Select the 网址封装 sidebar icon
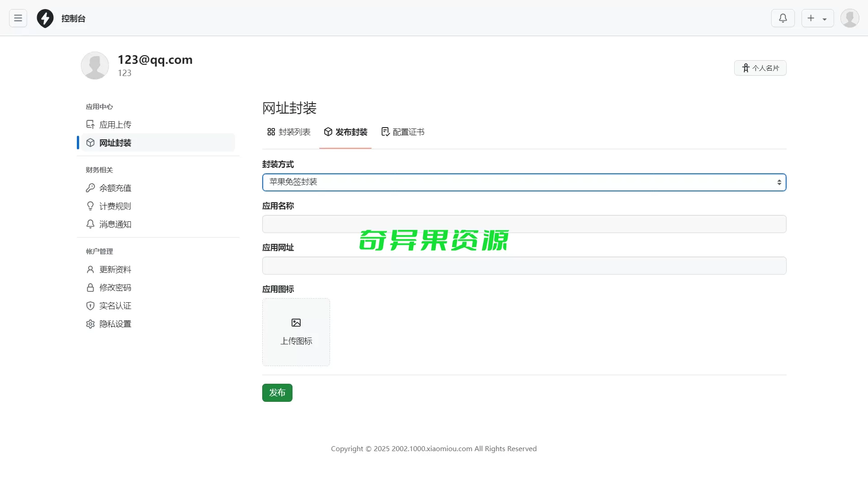 pyautogui.click(x=90, y=143)
